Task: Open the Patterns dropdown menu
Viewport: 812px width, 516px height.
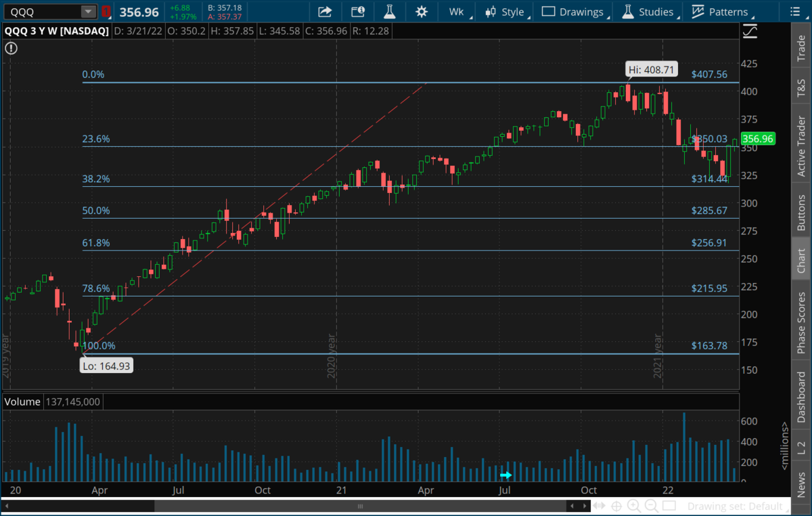Action: pos(722,12)
